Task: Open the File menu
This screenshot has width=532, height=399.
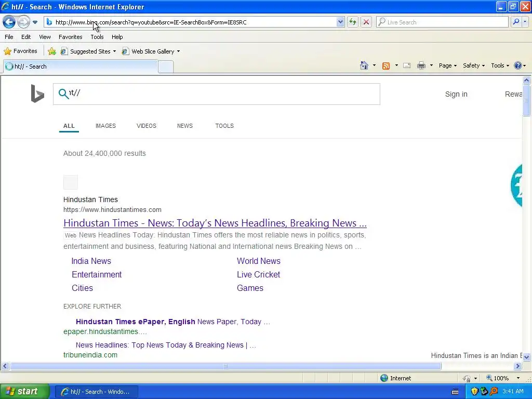Action: 9,37
